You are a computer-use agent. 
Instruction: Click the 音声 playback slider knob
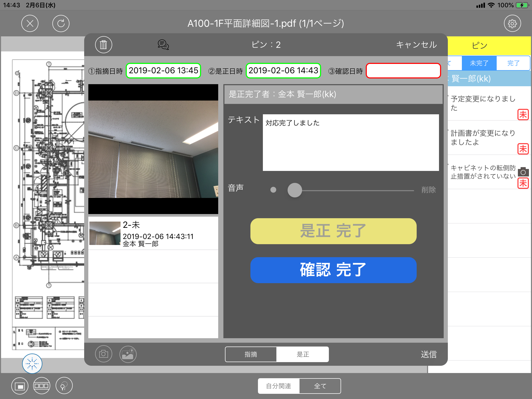click(295, 190)
